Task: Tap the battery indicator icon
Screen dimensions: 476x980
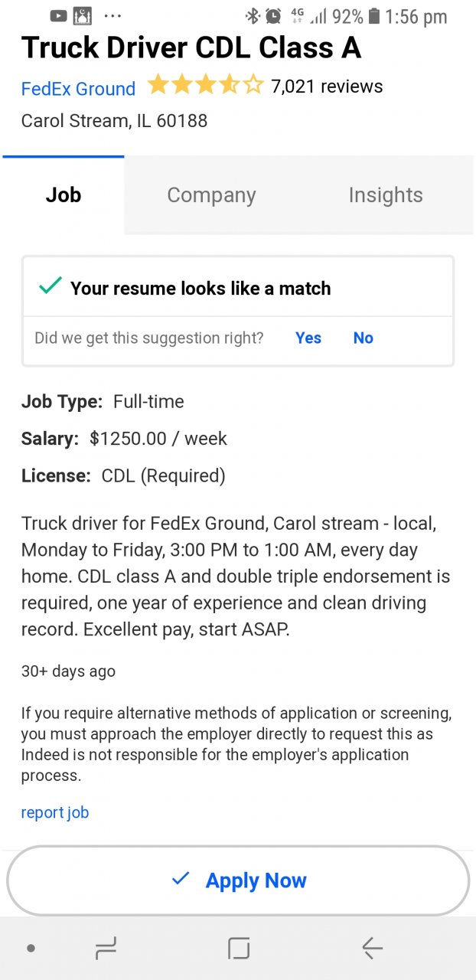Action: (373, 16)
